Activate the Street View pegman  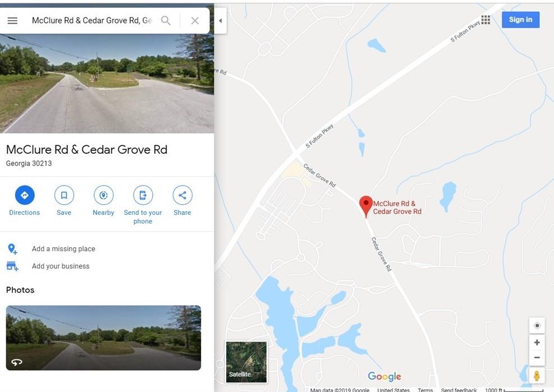[537, 375]
